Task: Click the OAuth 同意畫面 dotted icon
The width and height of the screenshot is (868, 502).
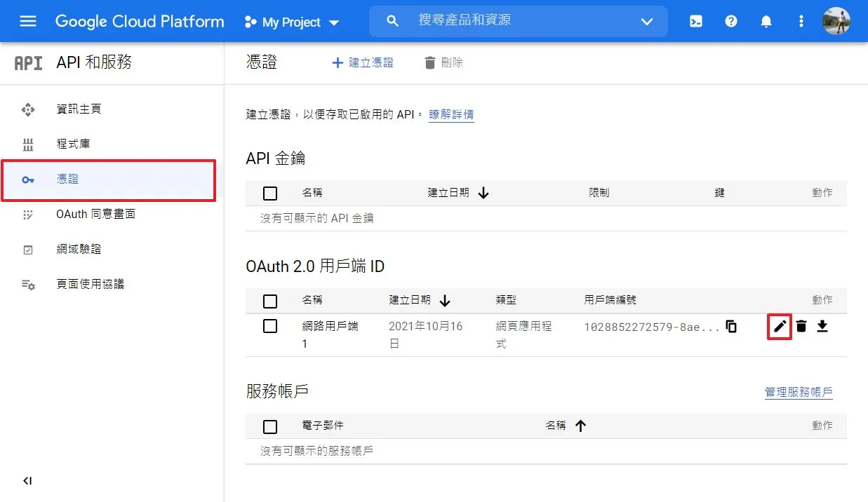Action: tap(28, 215)
